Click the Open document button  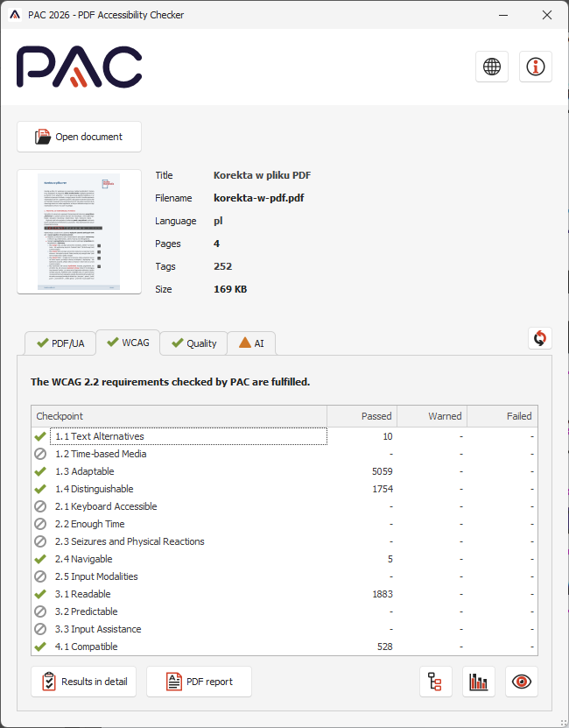80,137
